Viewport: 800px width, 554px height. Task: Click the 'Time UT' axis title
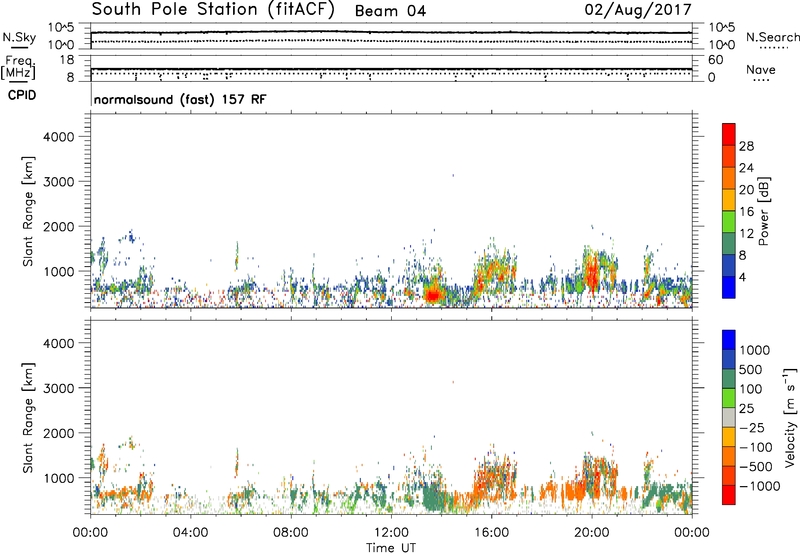[x=391, y=548]
